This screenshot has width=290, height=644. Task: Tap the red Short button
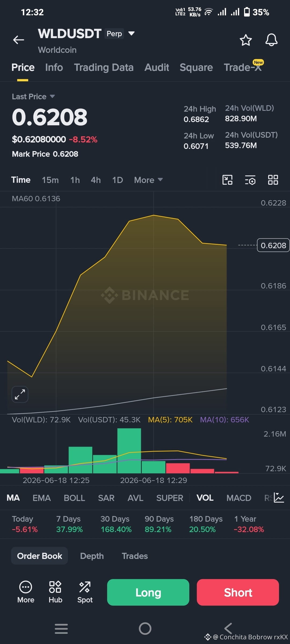(238, 592)
